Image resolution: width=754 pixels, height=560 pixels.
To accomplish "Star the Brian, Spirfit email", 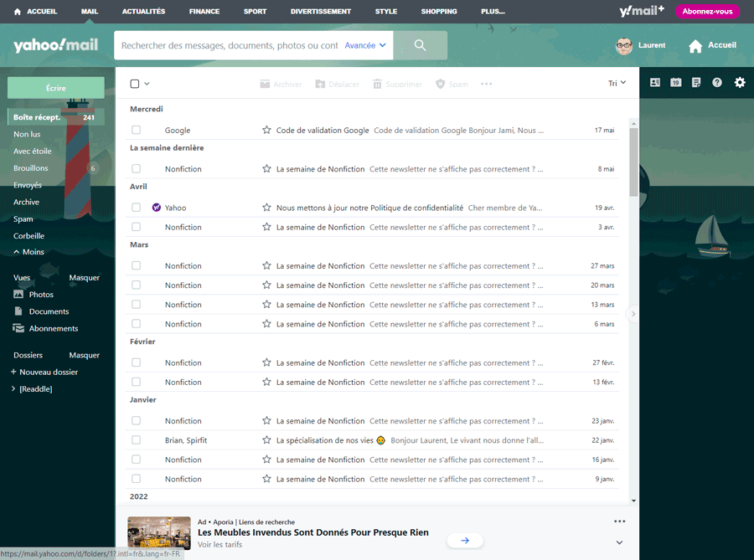I will coord(266,440).
